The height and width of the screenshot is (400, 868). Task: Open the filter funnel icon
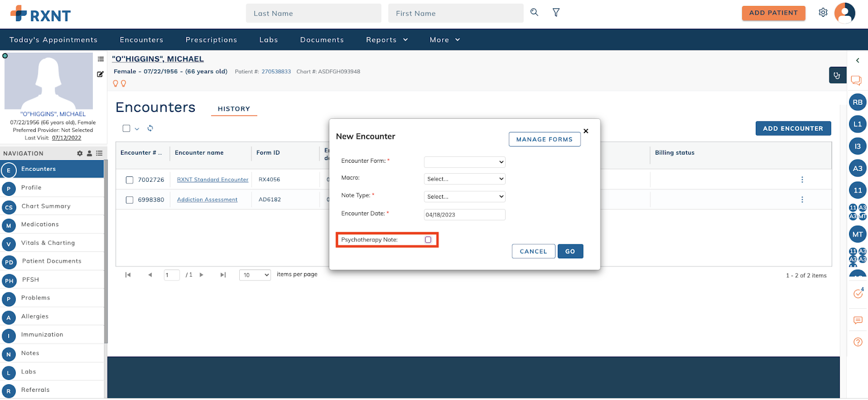point(556,12)
